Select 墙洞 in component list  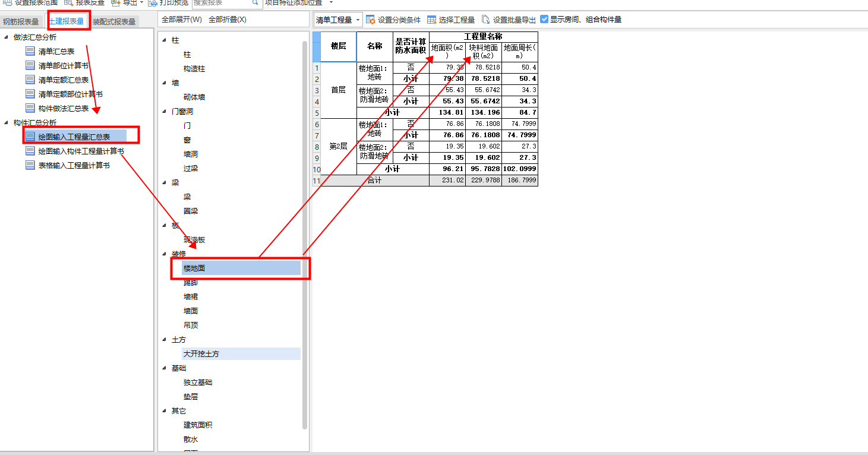(191, 154)
